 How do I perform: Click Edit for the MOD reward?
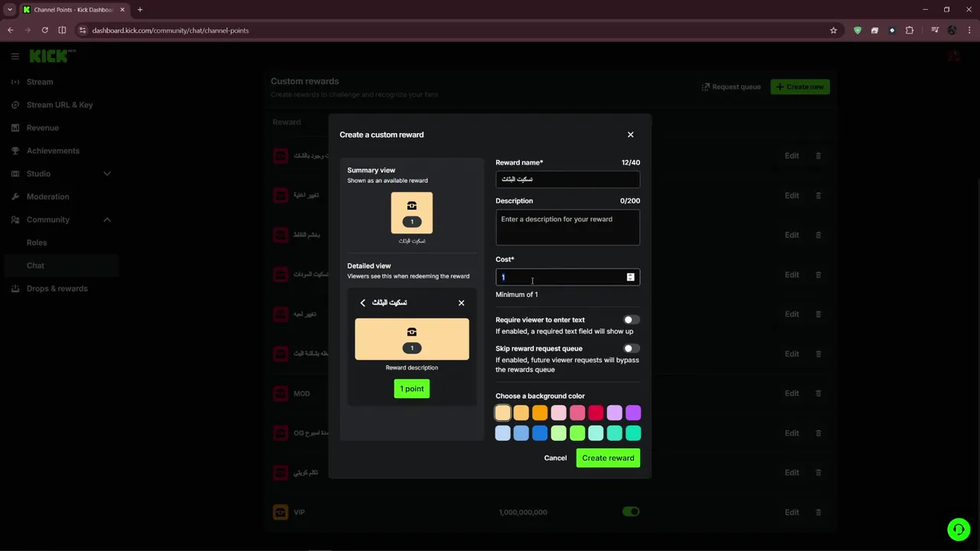[x=792, y=393]
